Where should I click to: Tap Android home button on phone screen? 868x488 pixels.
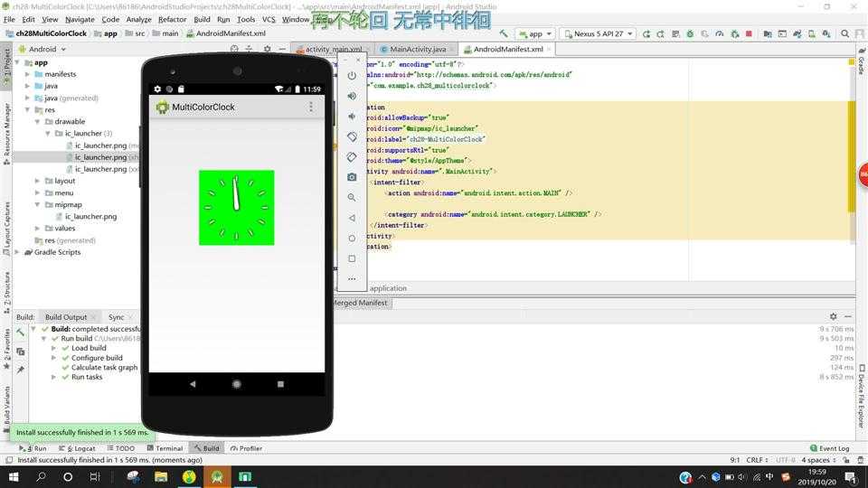click(x=236, y=384)
